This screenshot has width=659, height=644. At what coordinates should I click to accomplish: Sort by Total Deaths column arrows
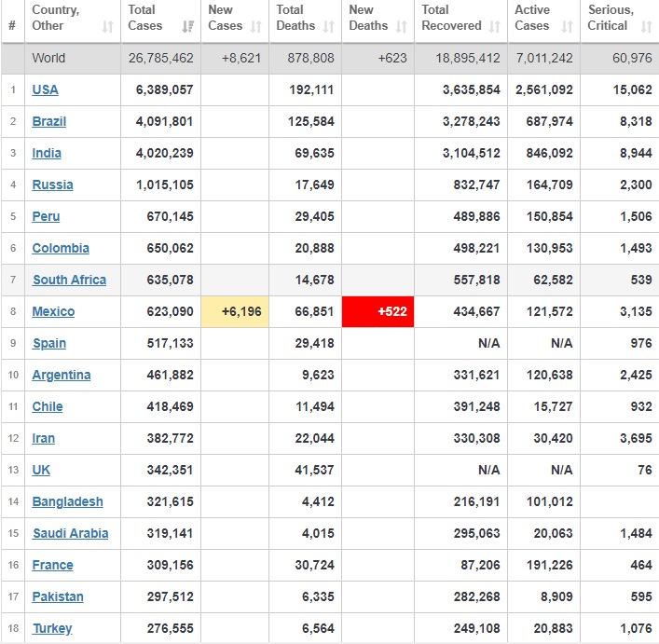click(329, 26)
